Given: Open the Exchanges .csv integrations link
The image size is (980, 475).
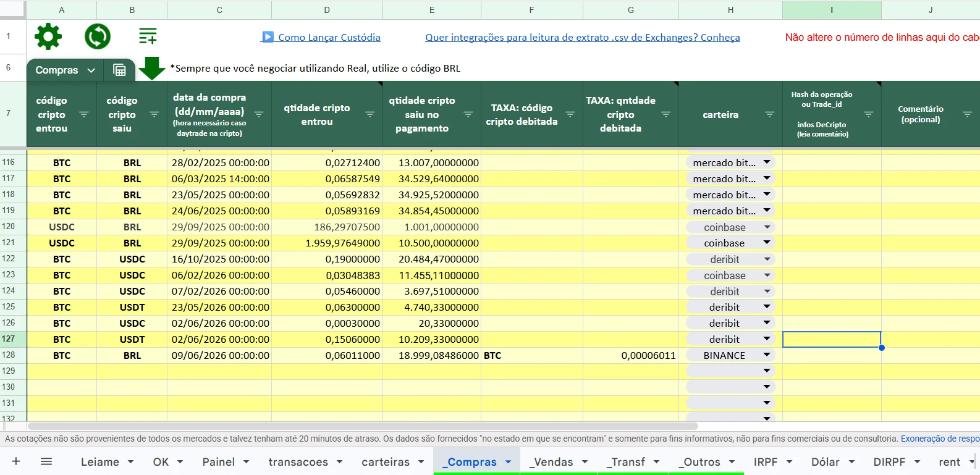Looking at the screenshot, I should coord(583,37).
